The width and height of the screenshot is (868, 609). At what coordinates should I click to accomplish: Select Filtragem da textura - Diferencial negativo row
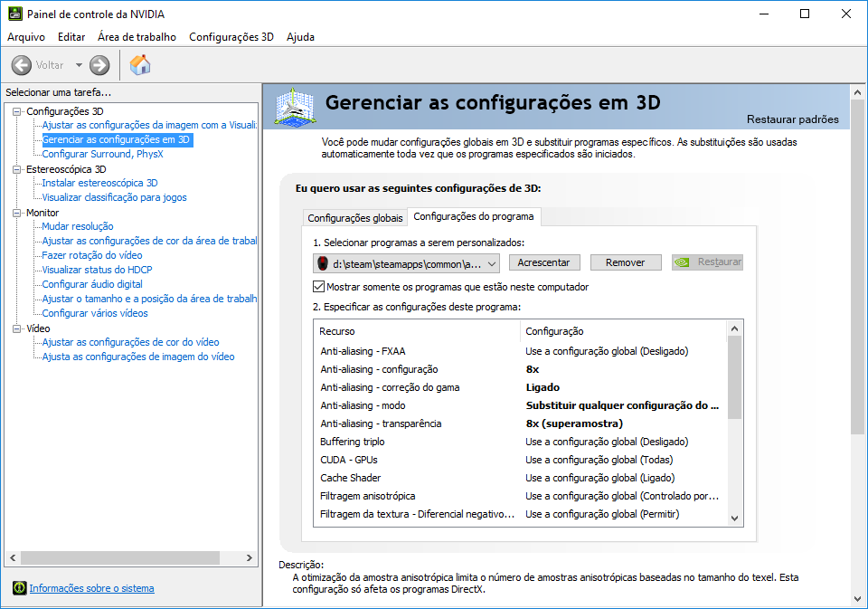pyautogui.click(x=521, y=514)
